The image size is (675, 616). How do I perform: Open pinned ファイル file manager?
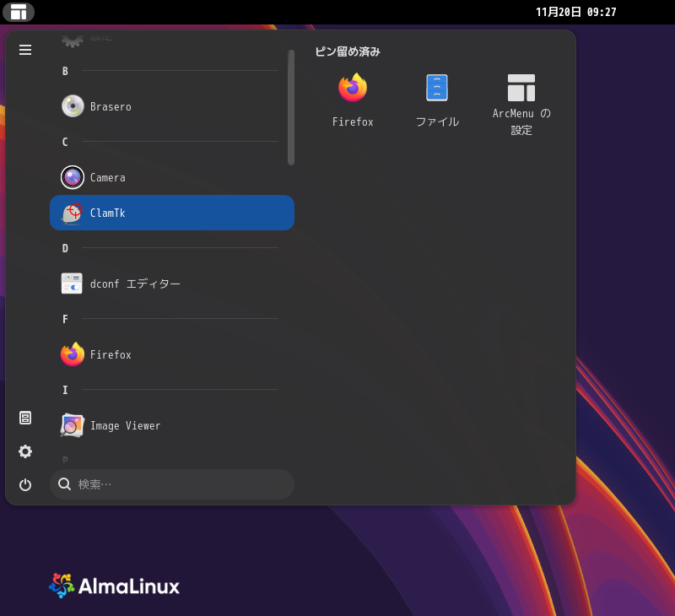(437, 101)
